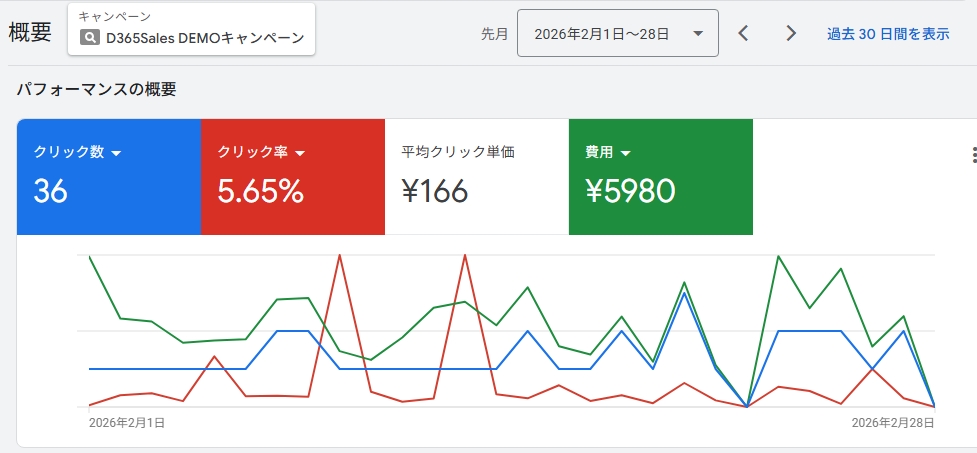
Task: Go to the next date period
Action: [791, 33]
